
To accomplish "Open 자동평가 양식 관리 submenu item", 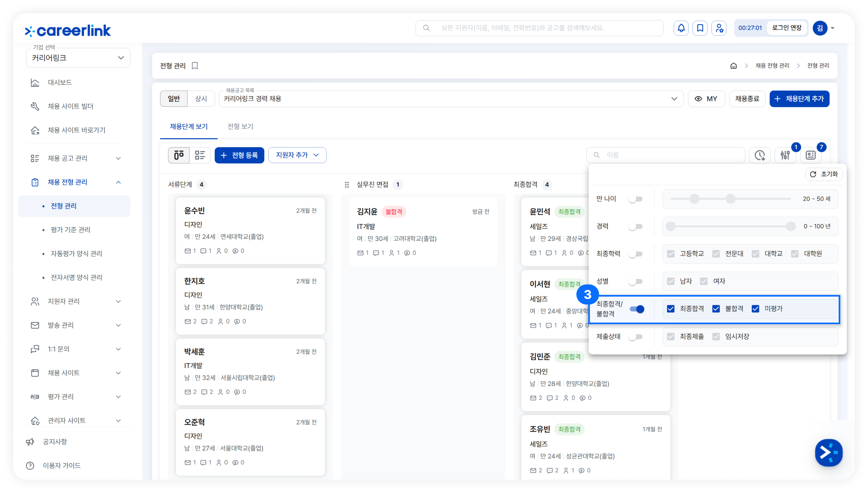I will point(76,254).
